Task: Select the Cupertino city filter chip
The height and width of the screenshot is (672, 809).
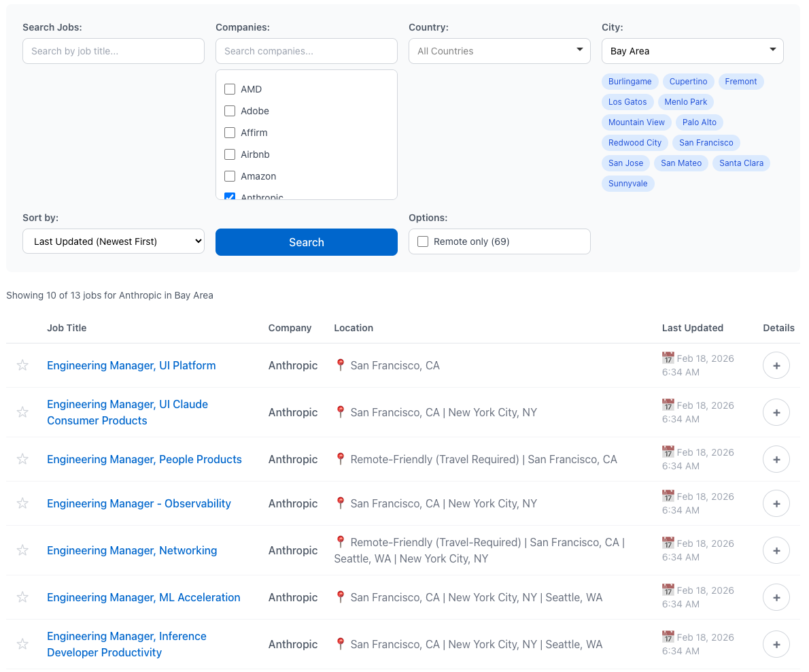Action: pyautogui.click(x=688, y=81)
